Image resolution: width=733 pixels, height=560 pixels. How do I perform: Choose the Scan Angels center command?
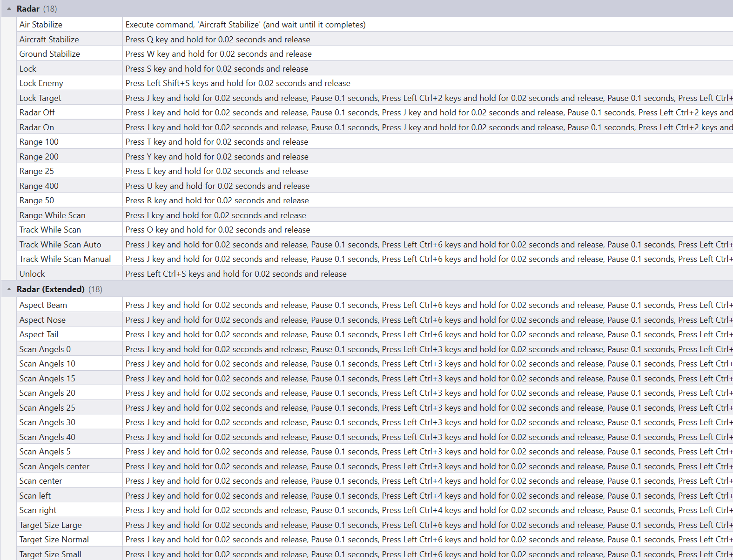[x=54, y=467]
